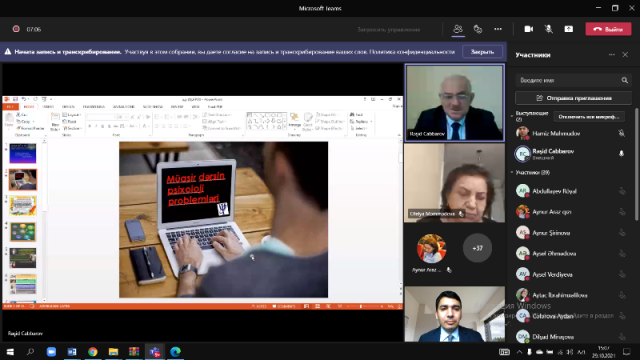Image resolution: width=640 pixels, height=360 pixels.
Task: Open more actions ellipsis in meeting toolbar
Action: coord(498,29)
